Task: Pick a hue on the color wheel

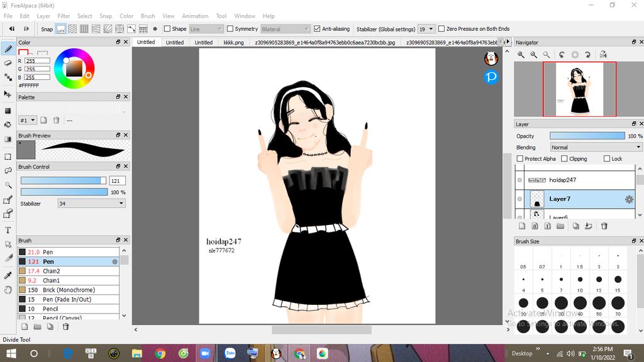Action: (74, 69)
